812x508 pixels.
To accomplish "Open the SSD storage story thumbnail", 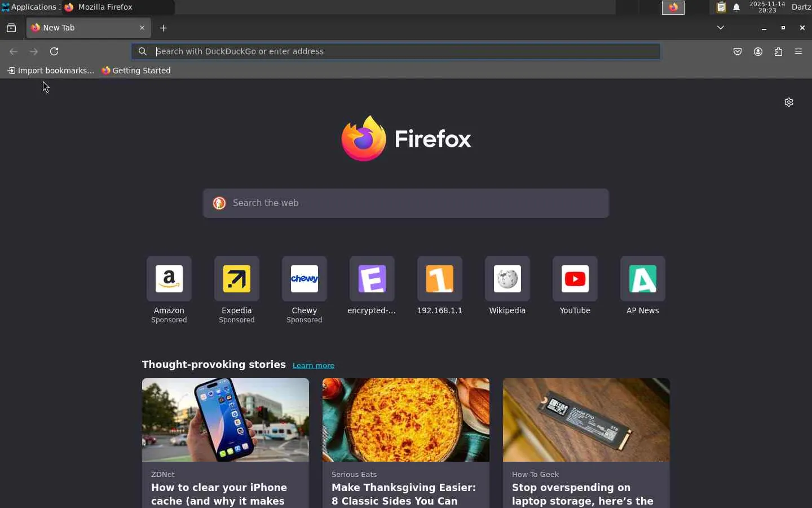I will pos(586,420).
